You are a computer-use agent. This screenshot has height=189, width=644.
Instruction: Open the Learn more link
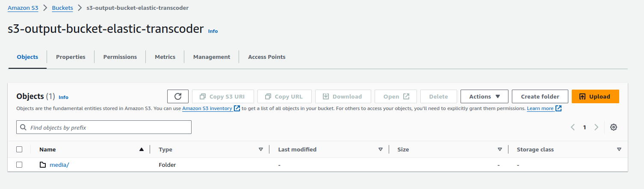540,108
